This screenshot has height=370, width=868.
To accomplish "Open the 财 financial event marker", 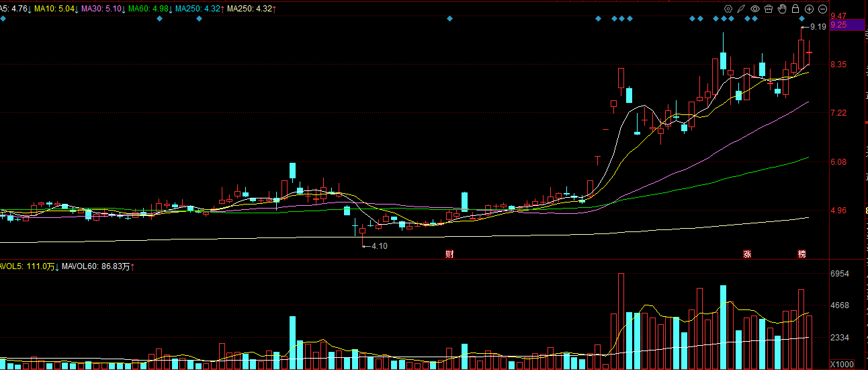I will coord(449,254).
